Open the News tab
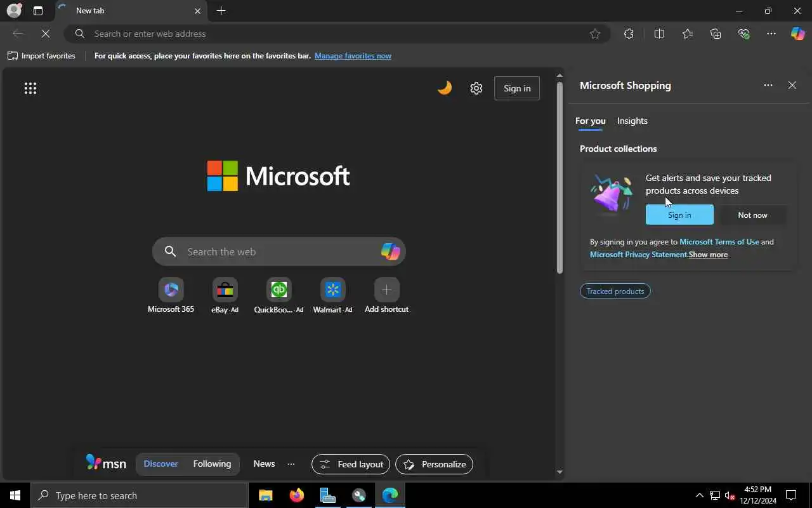The height and width of the screenshot is (508, 812). [x=264, y=464]
